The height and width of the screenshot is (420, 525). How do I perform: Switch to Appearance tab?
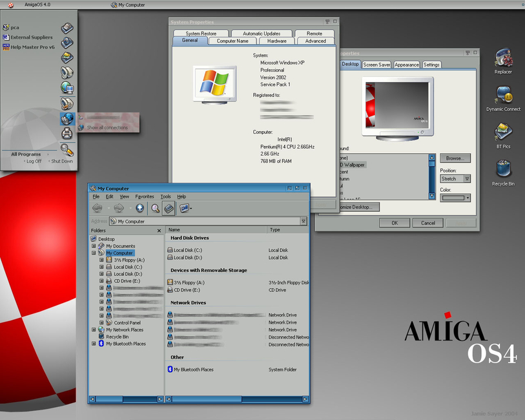click(407, 65)
